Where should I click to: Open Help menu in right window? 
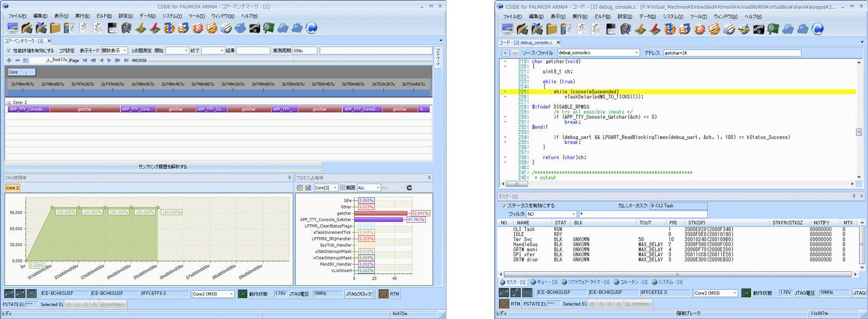coord(753,16)
